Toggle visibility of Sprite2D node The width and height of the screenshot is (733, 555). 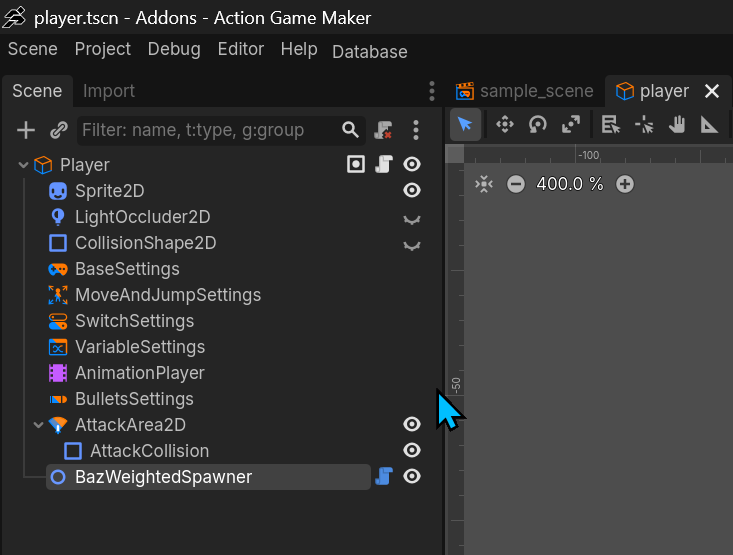[412, 190]
